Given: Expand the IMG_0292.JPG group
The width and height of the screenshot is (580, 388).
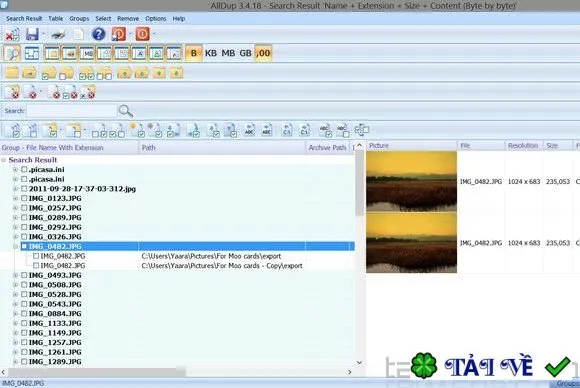Looking at the screenshot, I should 15,227.
